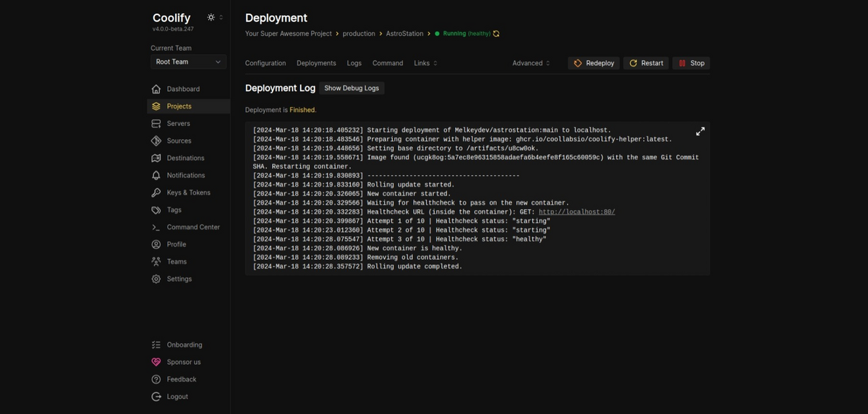Expand the Advanced dropdown menu
The height and width of the screenshot is (414, 868).
pos(532,64)
